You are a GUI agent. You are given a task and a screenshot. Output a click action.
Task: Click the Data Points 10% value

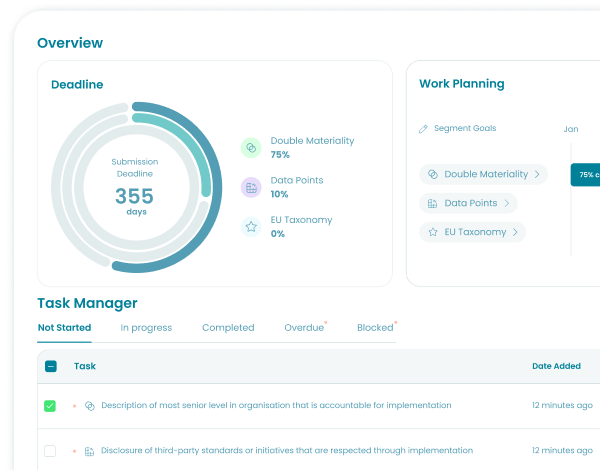(x=279, y=194)
